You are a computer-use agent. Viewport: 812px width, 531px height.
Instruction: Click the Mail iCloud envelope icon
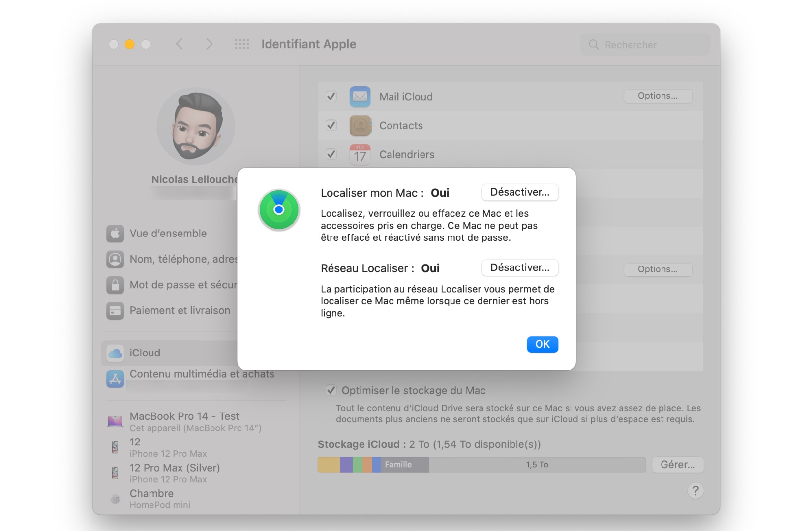click(x=360, y=96)
